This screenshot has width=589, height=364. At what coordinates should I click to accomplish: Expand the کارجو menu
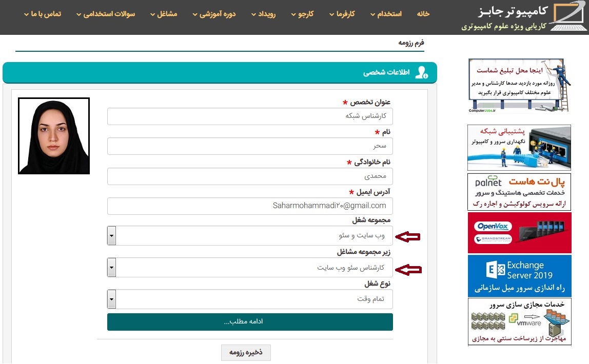coord(302,14)
